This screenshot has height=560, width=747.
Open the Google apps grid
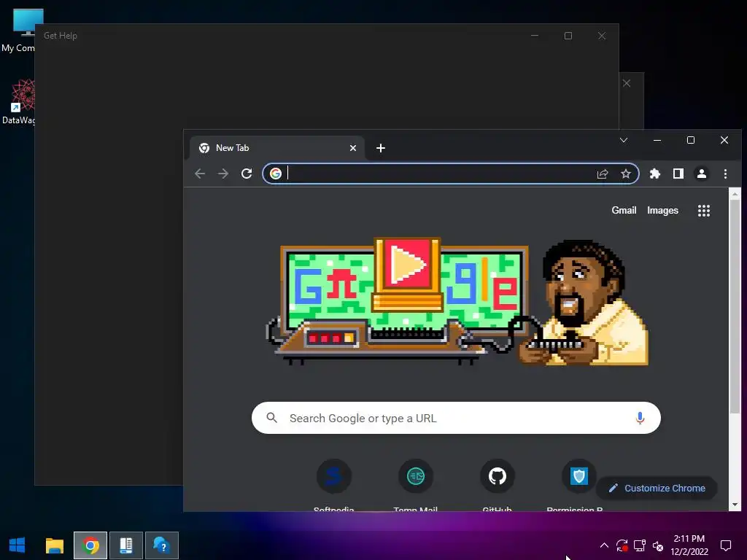point(704,211)
